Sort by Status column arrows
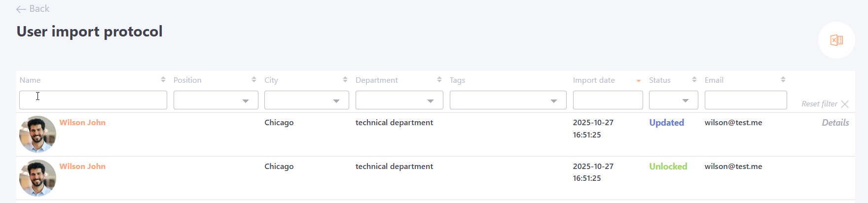Screen dimensions: 868x203 (694, 80)
